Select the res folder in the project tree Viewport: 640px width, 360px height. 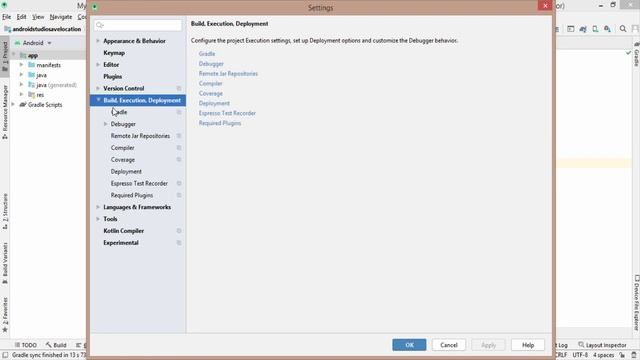40,95
